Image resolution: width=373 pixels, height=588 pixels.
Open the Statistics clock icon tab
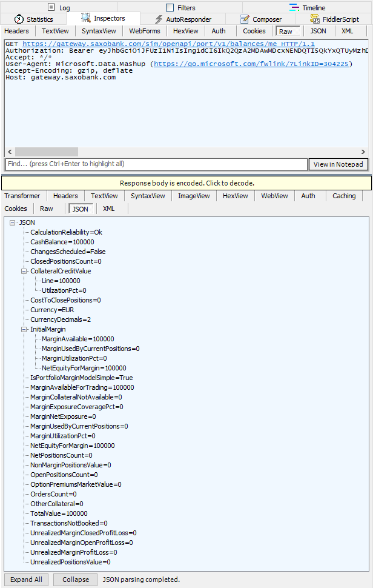19,19
